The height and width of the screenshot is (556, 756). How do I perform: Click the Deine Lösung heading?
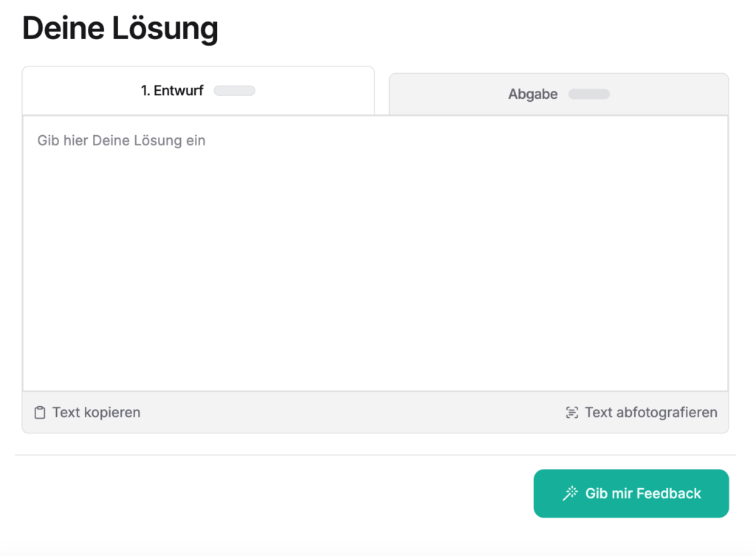click(120, 28)
